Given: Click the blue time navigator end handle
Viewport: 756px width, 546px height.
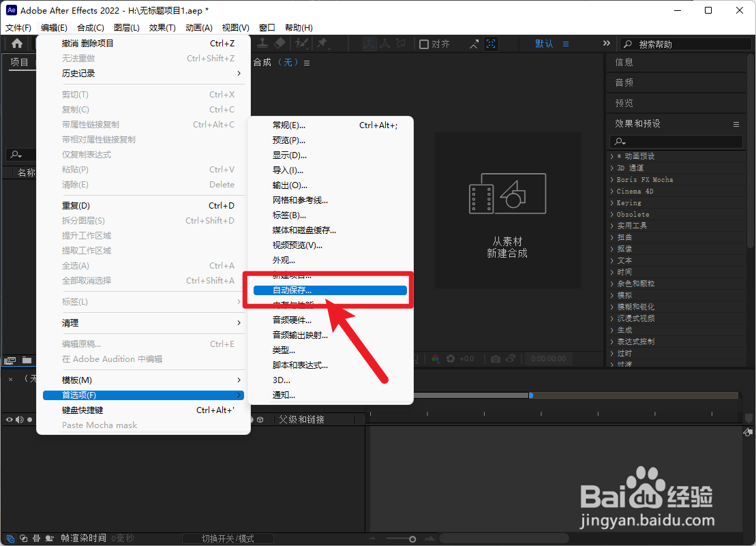Looking at the screenshot, I should pos(531,395).
